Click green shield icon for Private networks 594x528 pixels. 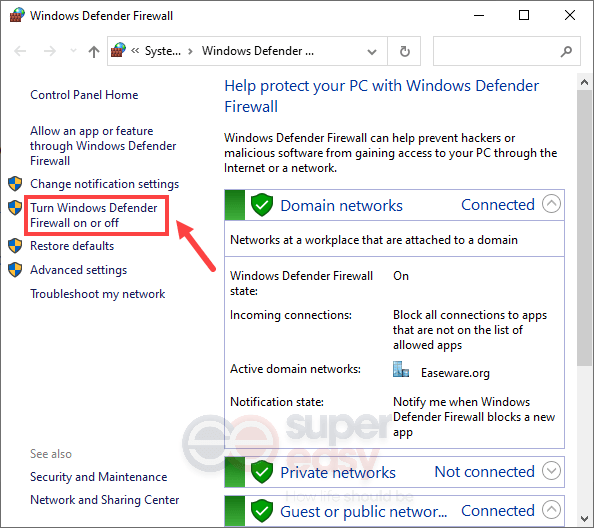click(x=262, y=472)
